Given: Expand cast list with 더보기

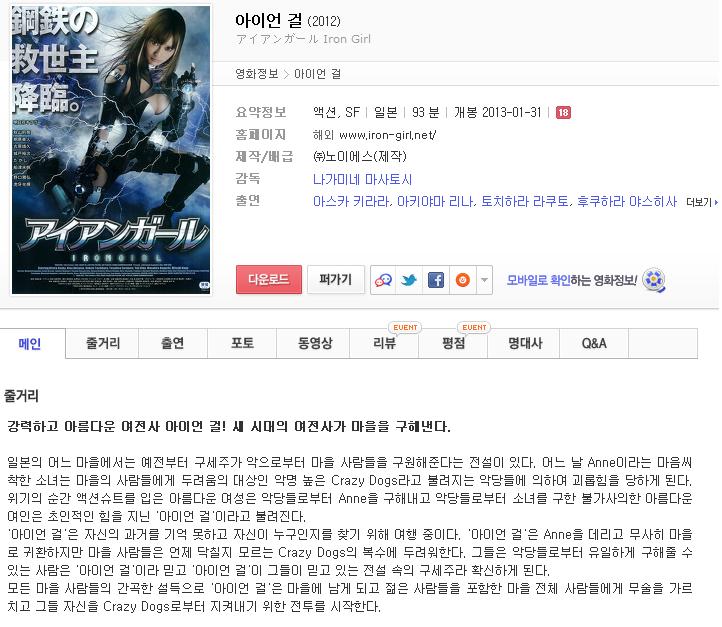Looking at the screenshot, I should [701, 202].
